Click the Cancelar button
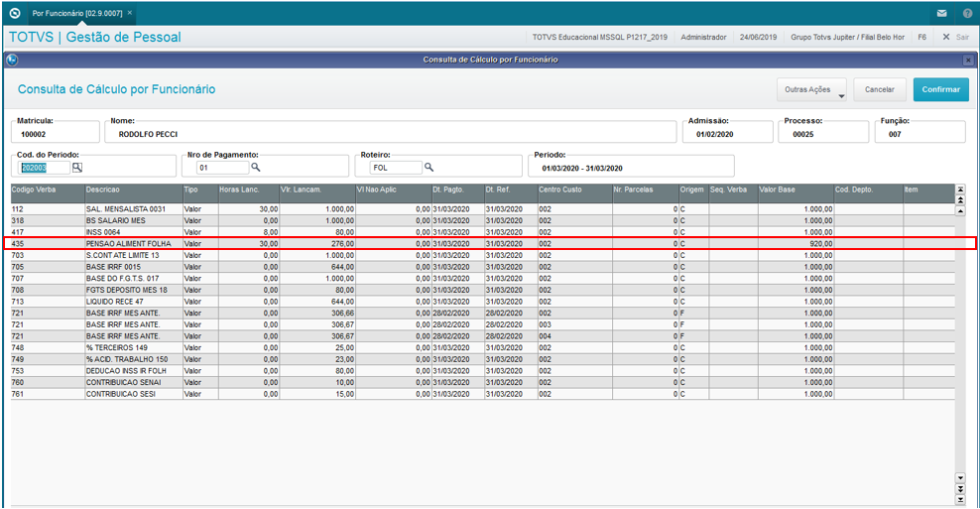Screen dimensions: 980x509 pos(880,89)
